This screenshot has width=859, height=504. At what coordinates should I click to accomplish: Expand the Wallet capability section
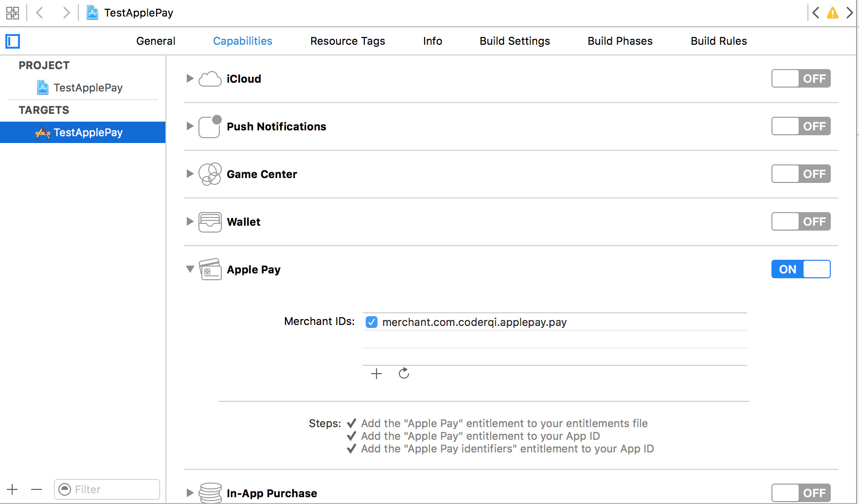[x=190, y=222]
